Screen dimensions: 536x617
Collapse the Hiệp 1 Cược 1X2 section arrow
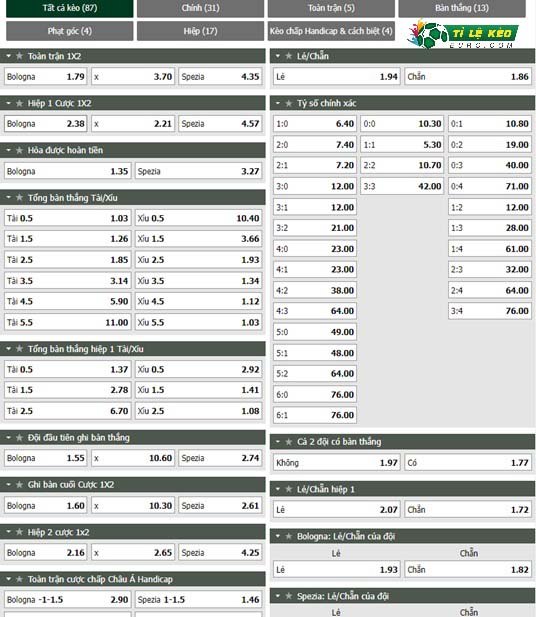pyautogui.click(x=9, y=103)
